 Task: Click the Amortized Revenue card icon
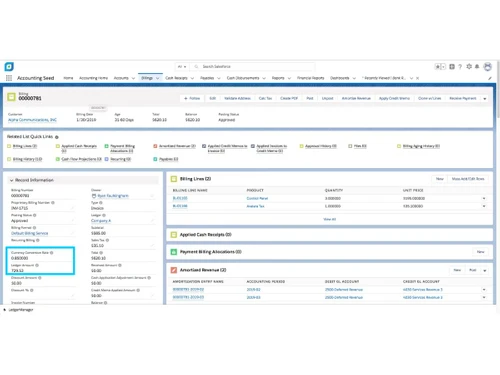pos(173,270)
